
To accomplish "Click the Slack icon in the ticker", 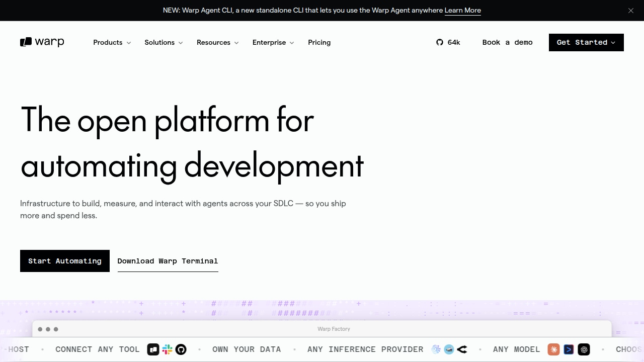I will click(168, 349).
